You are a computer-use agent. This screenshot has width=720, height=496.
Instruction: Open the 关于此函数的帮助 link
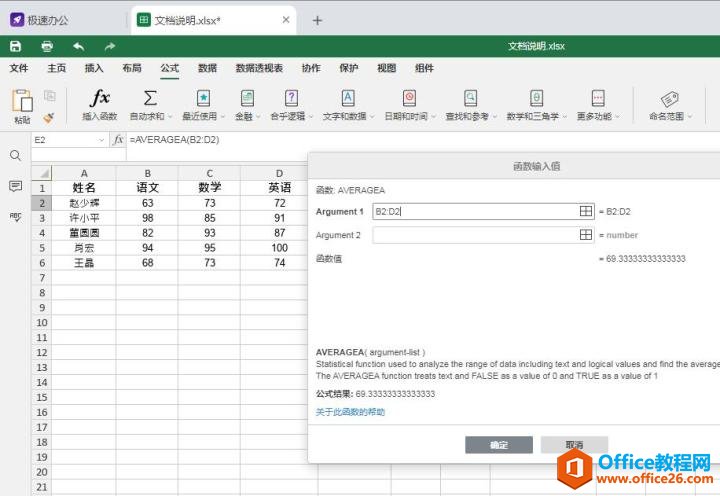click(350, 412)
